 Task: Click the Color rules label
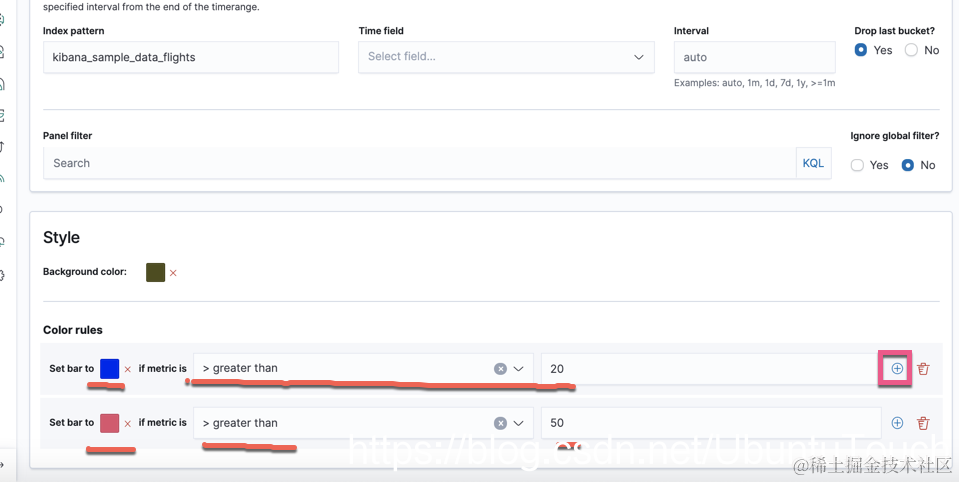[x=73, y=330]
